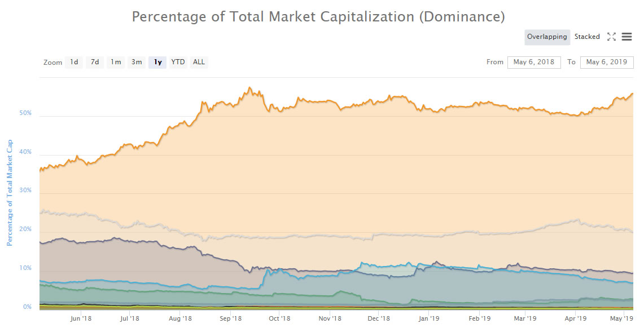Image resolution: width=644 pixels, height=328 pixels.
Task: Set zoom range to 1 month
Action: coord(115,62)
